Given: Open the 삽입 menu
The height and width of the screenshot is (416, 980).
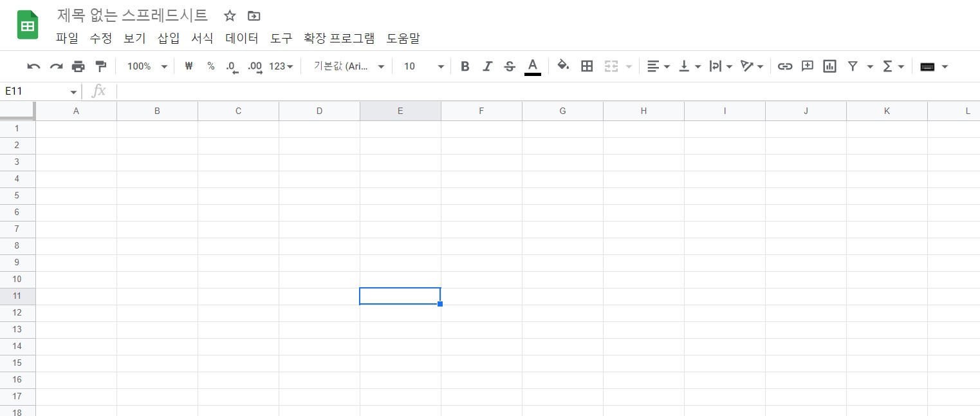Looking at the screenshot, I should [168, 38].
